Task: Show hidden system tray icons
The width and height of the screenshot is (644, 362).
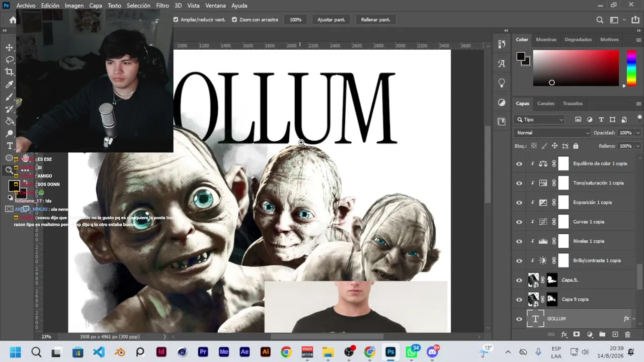Action: click(x=508, y=352)
